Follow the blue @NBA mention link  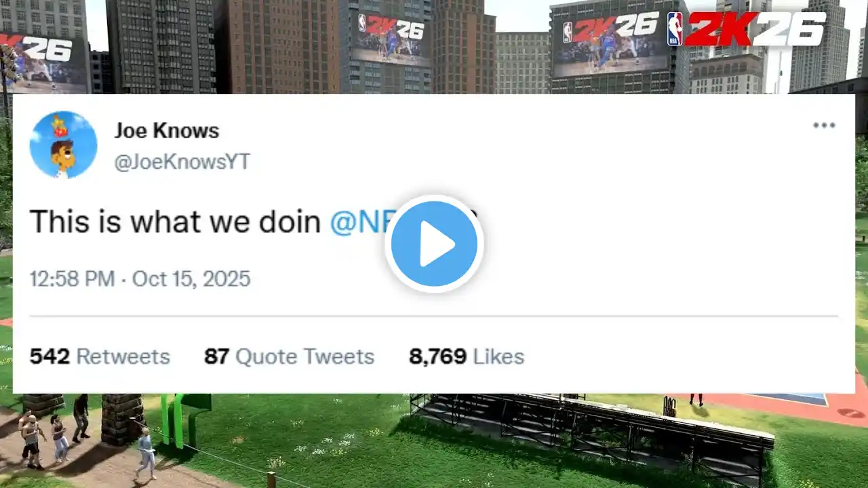pos(358,222)
